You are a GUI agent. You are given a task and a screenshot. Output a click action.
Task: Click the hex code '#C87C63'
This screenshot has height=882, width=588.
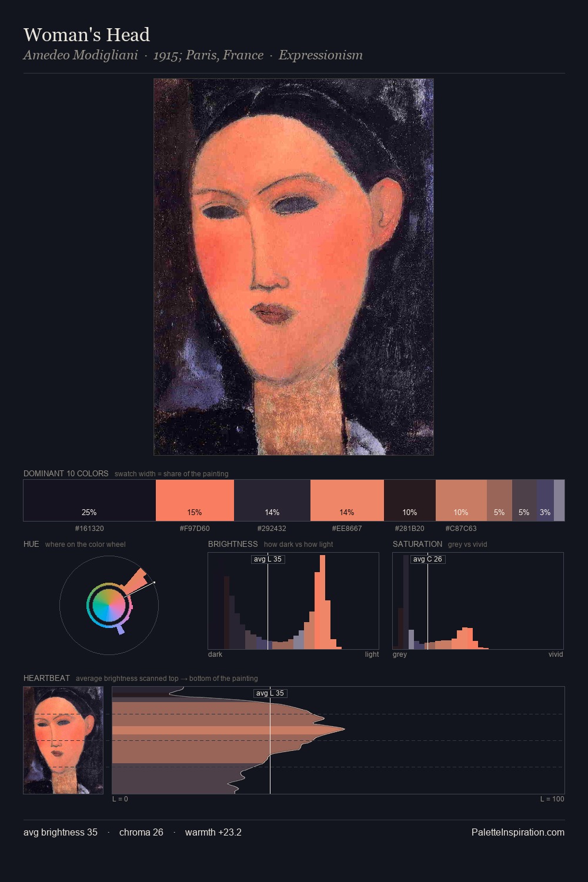(x=461, y=529)
